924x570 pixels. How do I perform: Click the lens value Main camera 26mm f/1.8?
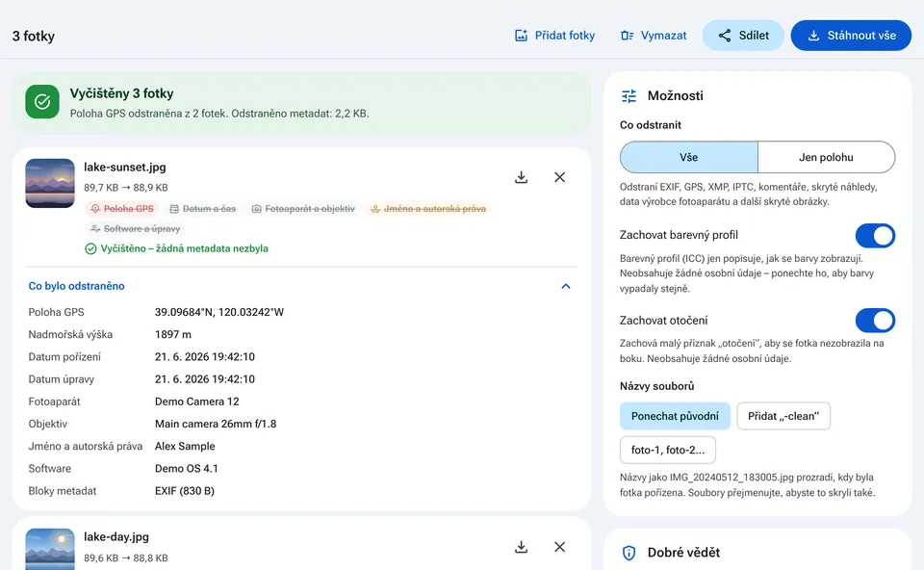point(216,425)
